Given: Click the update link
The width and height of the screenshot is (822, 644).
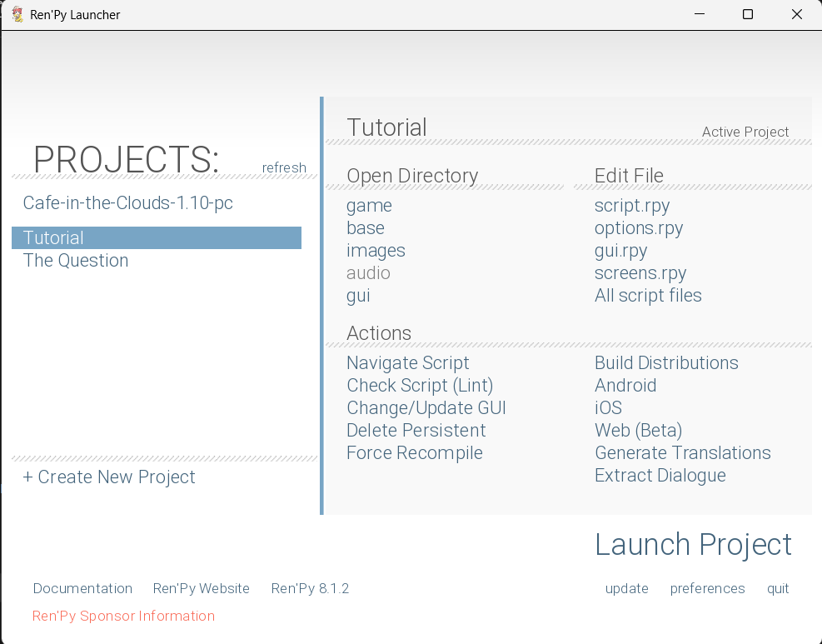Looking at the screenshot, I should pos(626,589).
